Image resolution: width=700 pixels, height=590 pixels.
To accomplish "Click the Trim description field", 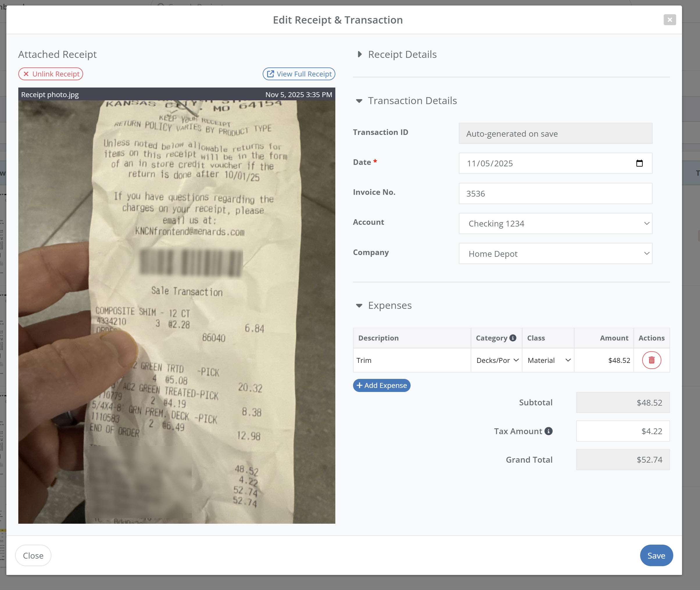I will point(412,360).
